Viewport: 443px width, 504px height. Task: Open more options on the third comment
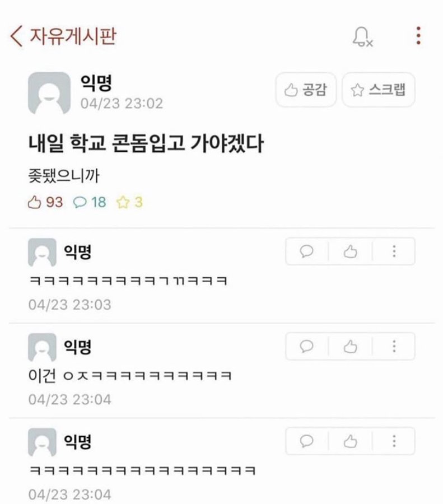(394, 441)
